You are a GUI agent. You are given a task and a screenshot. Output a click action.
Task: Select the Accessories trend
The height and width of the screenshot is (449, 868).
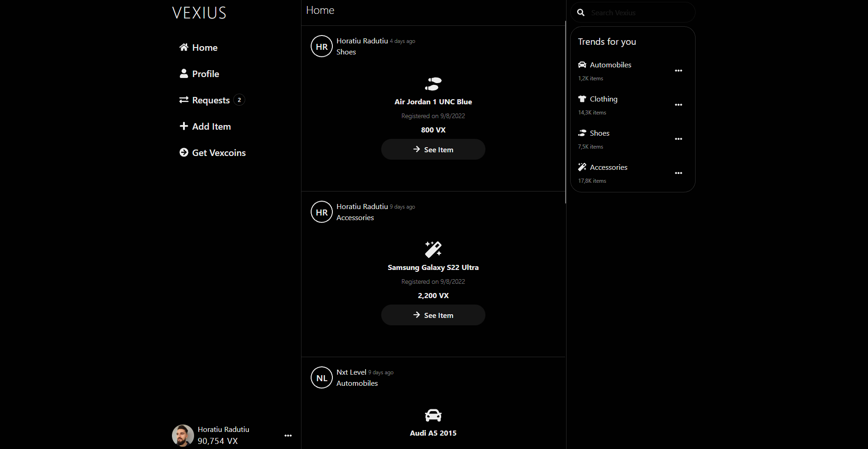coord(608,167)
